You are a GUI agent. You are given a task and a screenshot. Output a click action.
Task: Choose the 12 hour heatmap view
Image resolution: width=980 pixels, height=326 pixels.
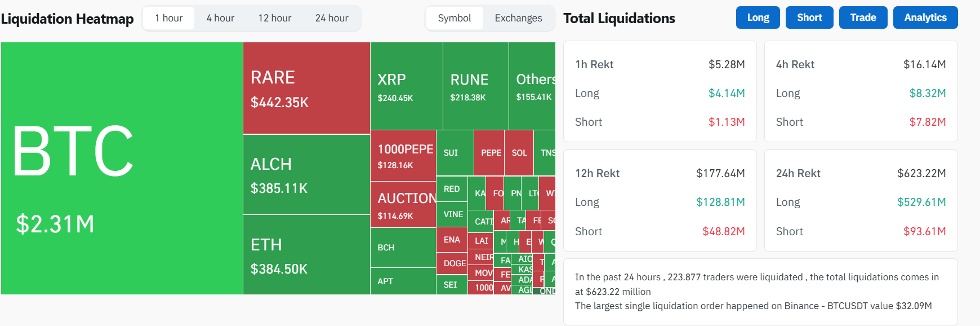[275, 18]
